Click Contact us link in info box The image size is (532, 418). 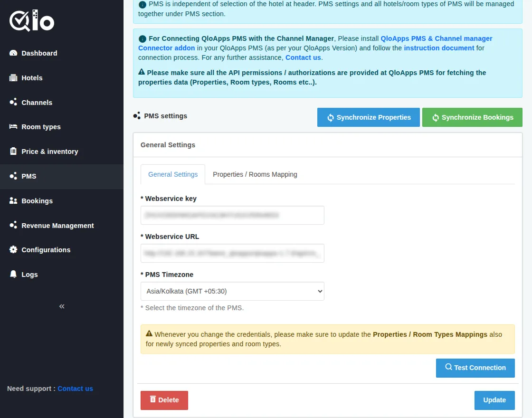coord(303,57)
